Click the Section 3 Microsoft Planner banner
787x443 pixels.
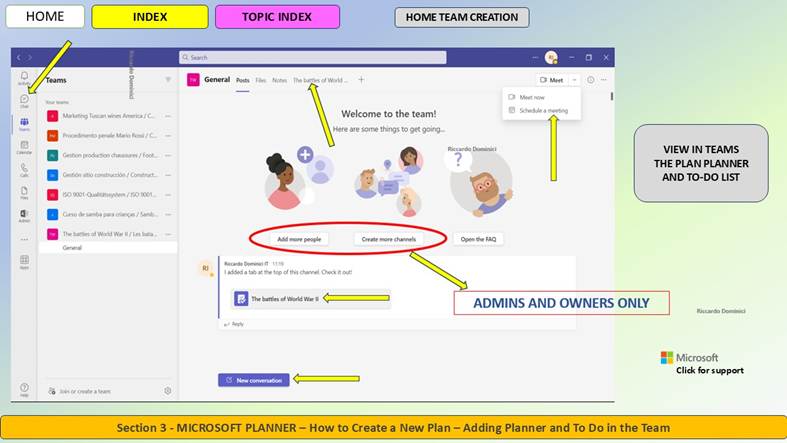pos(394,427)
